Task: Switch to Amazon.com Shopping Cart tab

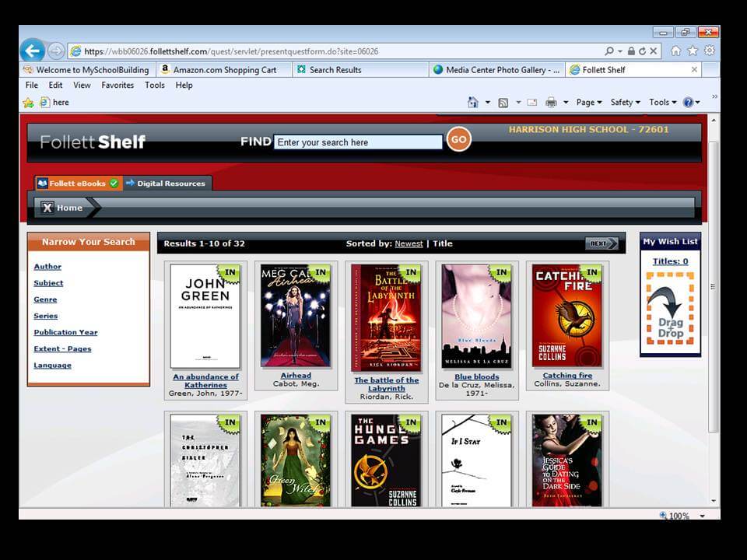Action: coord(225,69)
